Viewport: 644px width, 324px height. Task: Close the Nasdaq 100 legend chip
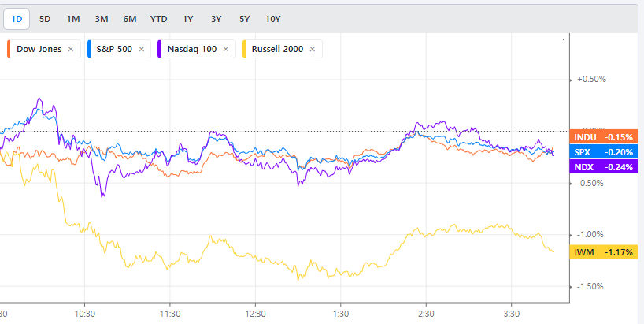(226, 49)
